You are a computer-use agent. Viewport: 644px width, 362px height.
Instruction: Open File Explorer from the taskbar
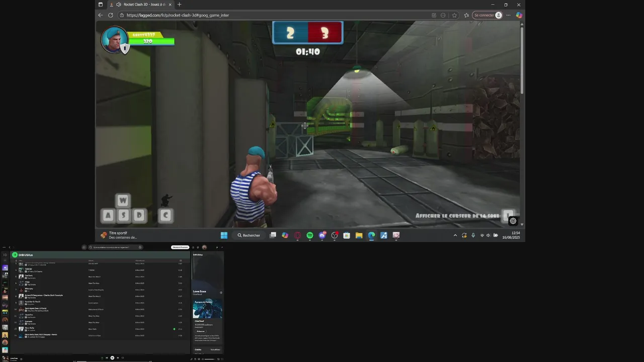[359, 235]
